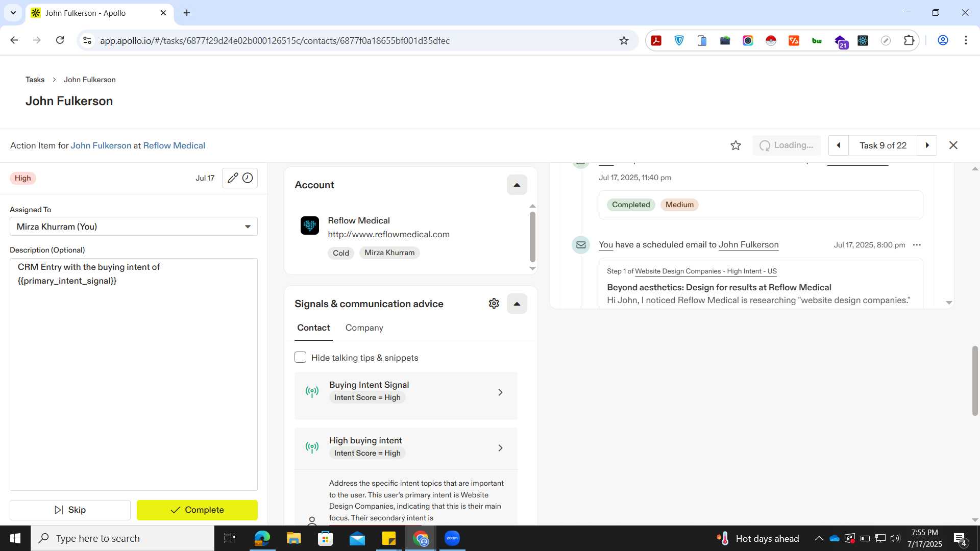Open a new browser tab
This screenshot has height=551, width=980.
point(187,13)
